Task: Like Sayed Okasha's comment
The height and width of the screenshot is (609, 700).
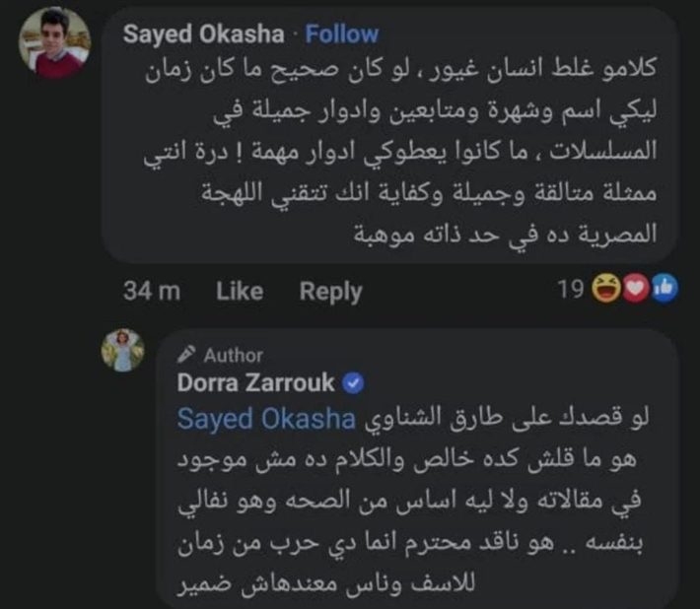Action: point(240,292)
